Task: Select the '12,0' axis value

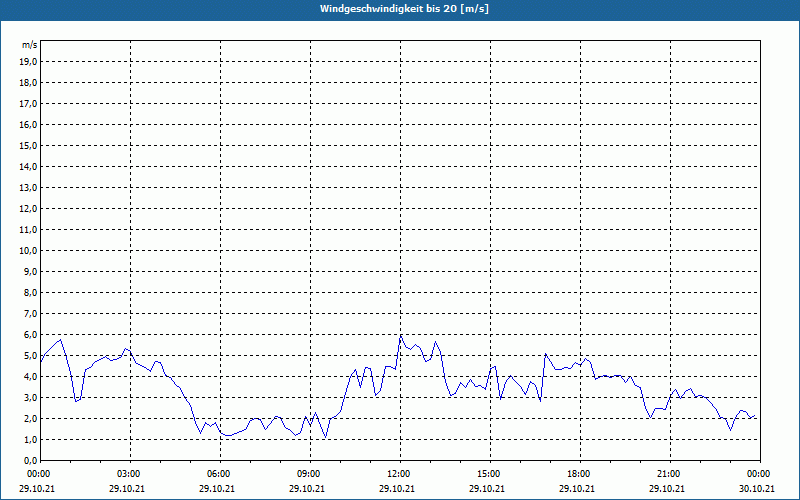Action: (28, 209)
